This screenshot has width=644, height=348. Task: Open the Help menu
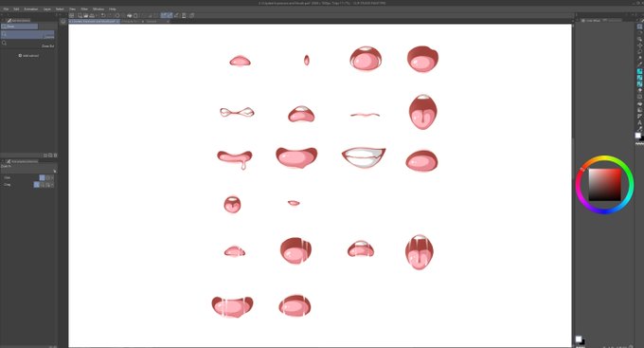pos(113,9)
